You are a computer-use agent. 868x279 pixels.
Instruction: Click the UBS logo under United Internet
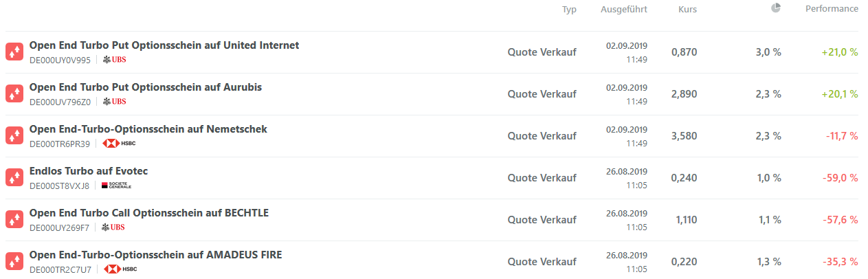114,60
